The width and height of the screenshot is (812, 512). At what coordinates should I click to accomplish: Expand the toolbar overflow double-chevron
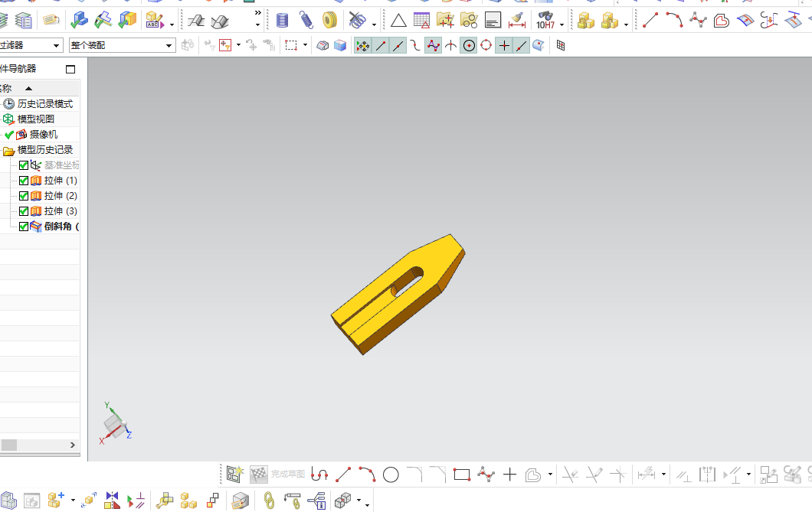(258, 12)
